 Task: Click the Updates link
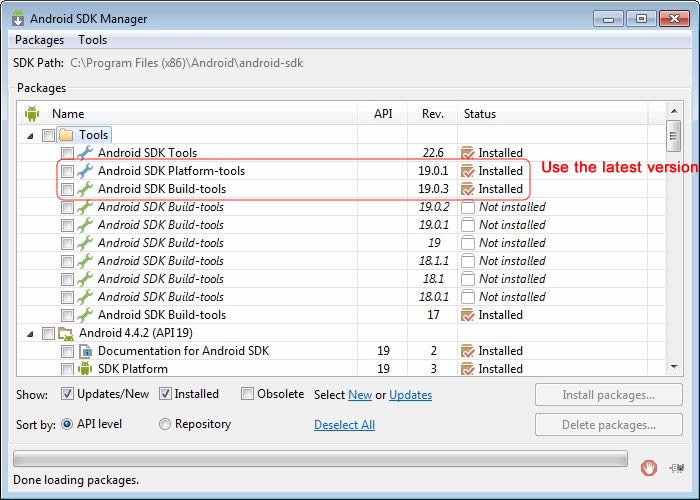(x=410, y=395)
